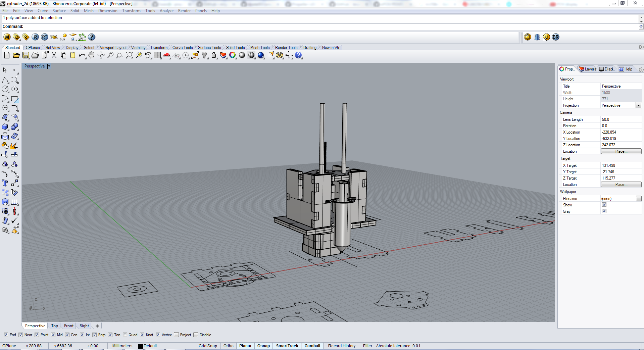Select the Circle tool in sidebar
The width and height of the screenshot is (644, 350).
[x=5, y=89]
